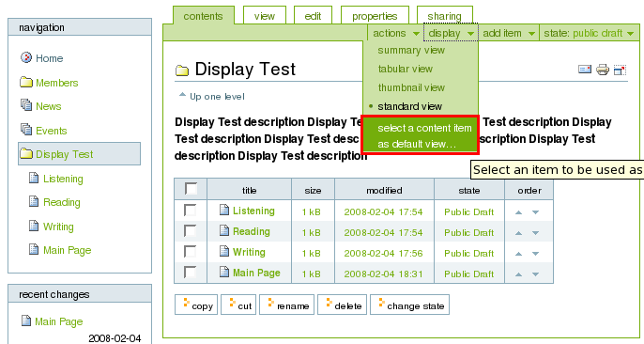Click the document icon in Writing table row
The width and height of the screenshot is (644, 344).
pyautogui.click(x=224, y=251)
